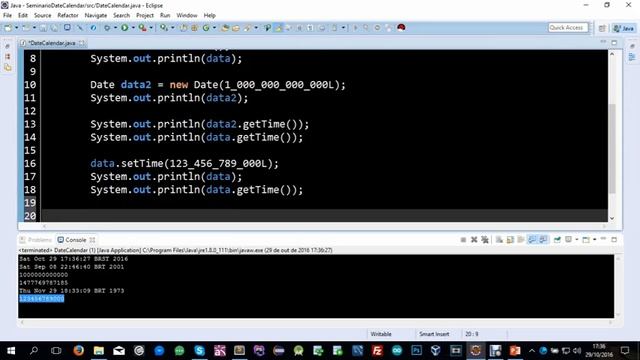
Task: Open the Project menu
Action: click(x=145, y=16)
